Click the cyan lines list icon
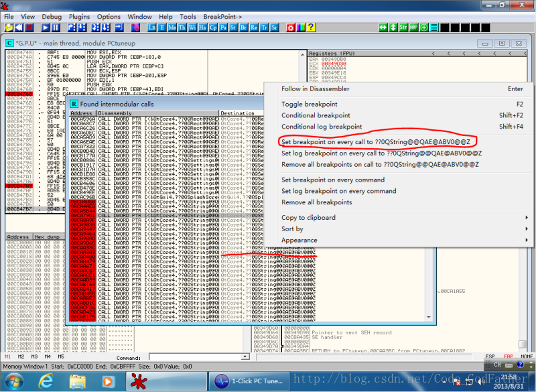The image size is (536, 392). click(434, 27)
